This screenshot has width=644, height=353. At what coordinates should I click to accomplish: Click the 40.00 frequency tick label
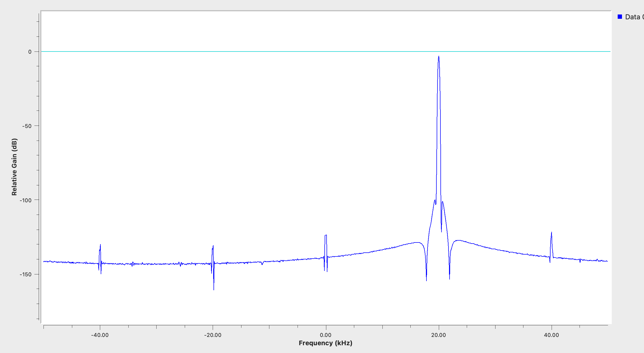(551, 335)
